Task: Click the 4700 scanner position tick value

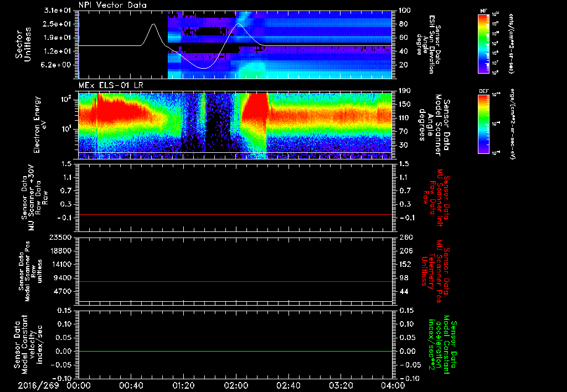Action: coord(62,291)
